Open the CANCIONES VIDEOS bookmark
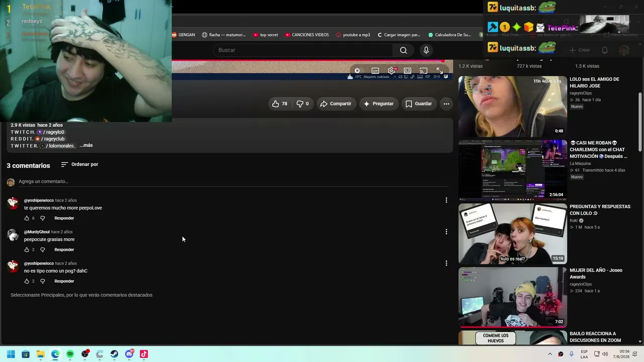 point(307,35)
